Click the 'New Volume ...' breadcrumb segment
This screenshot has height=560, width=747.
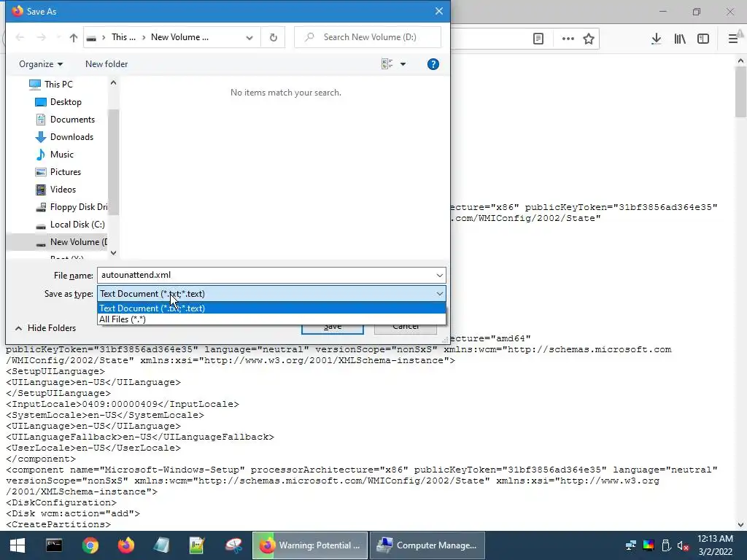[x=179, y=37]
